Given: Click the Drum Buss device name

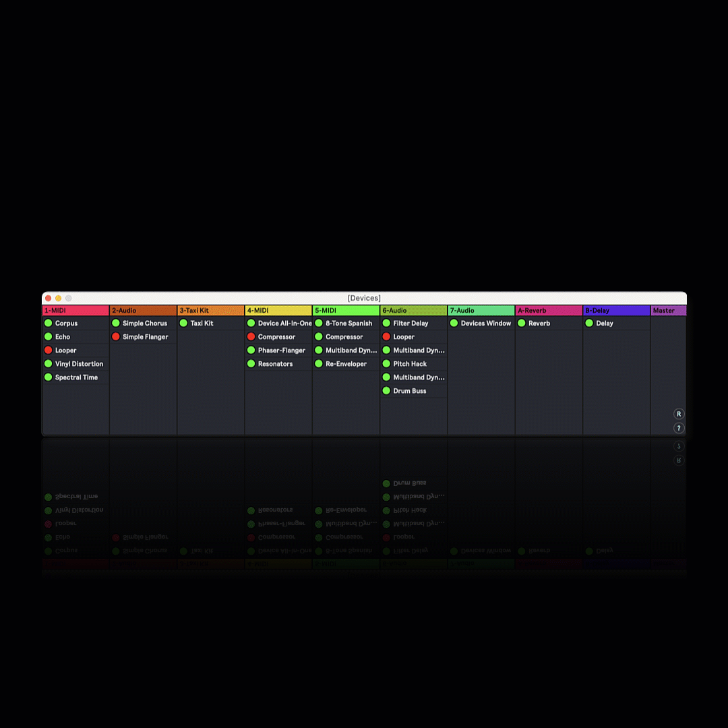Looking at the screenshot, I should pos(409,391).
